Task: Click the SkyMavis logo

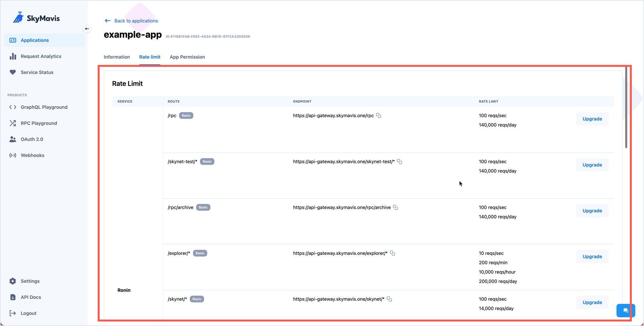Action: pos(36,18)
